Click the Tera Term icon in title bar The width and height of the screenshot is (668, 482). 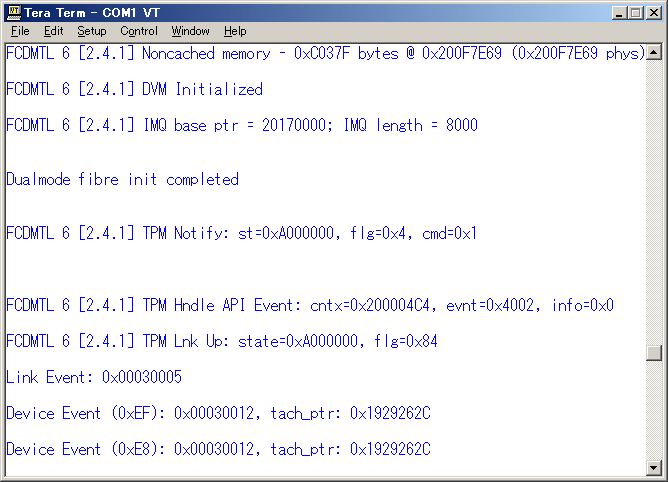tap(14, 12)
